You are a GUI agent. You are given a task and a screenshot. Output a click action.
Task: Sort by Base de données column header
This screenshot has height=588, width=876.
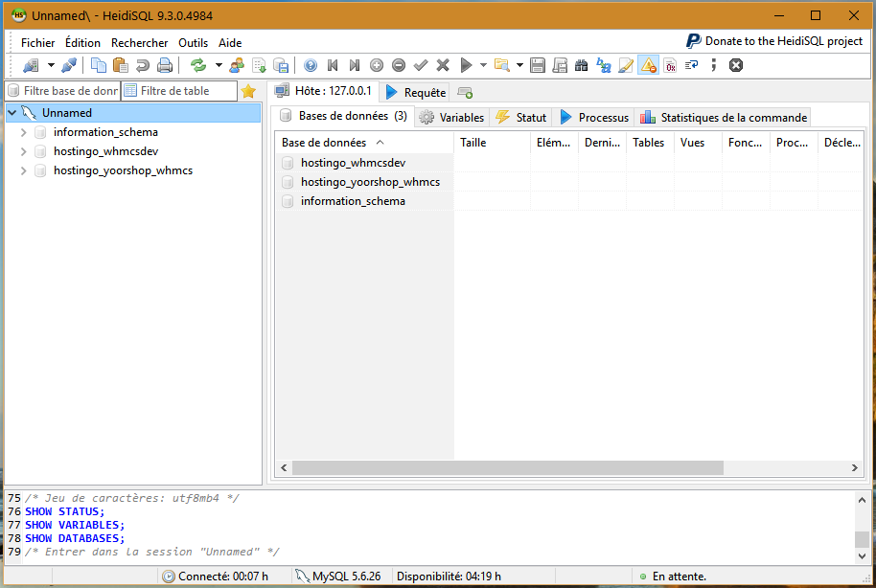(364, 143)
